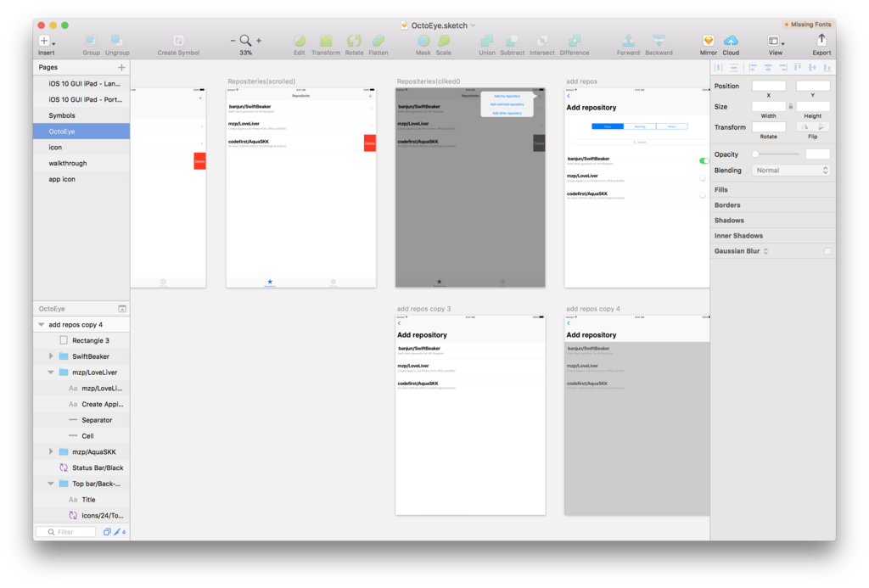Select the walkthrough page
Image resolution: width=869 pixels, height=588 pixels.
[x=81, y=163]
